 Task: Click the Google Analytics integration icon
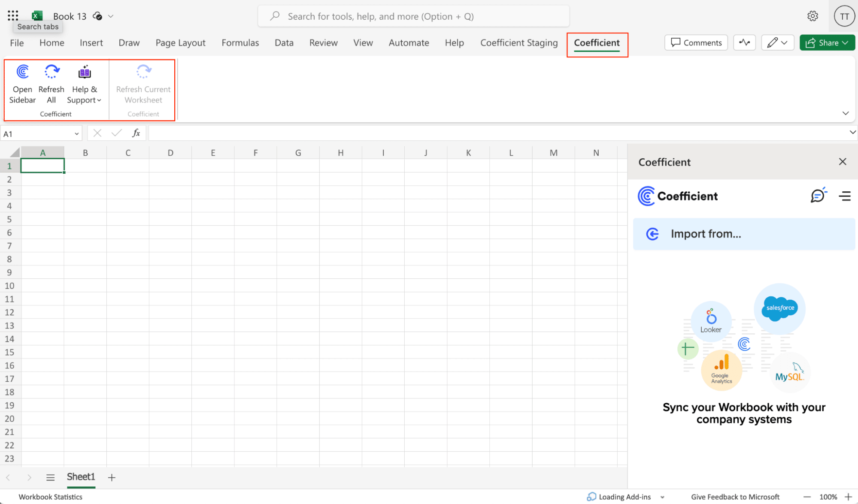click(721, 370)
